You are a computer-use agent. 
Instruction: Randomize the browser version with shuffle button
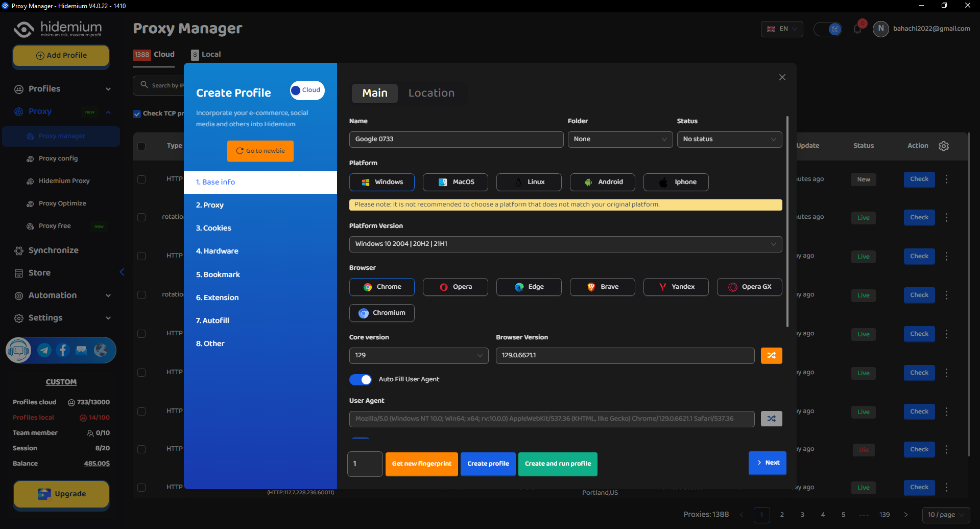click(x=771, y=356)
